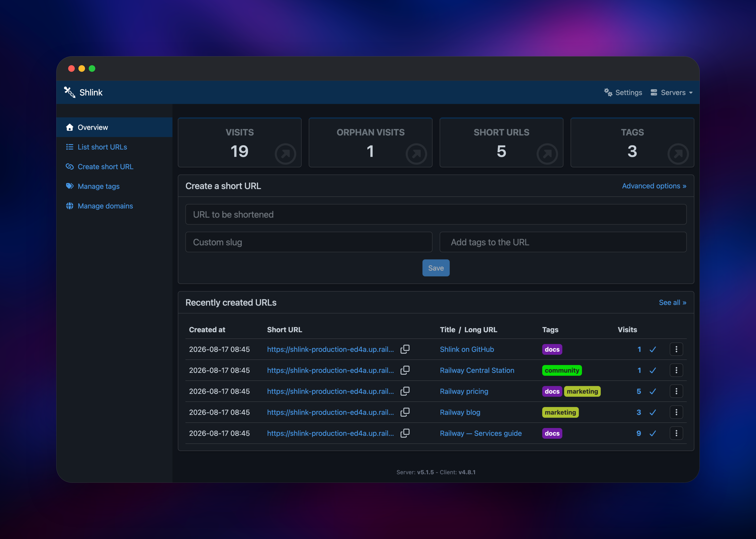Copy short URL for Railway Central Station
Screen dimensions: 756x539
pos(405,370)
